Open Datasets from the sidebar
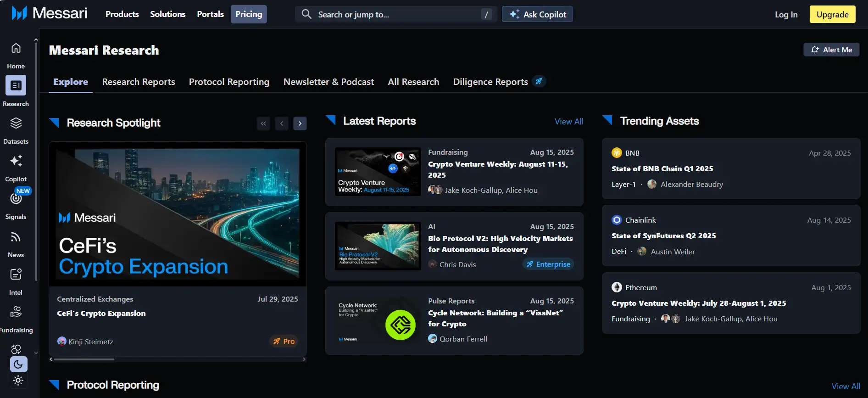This screenshot has width=868, height=398. click(x=16, y=123)
